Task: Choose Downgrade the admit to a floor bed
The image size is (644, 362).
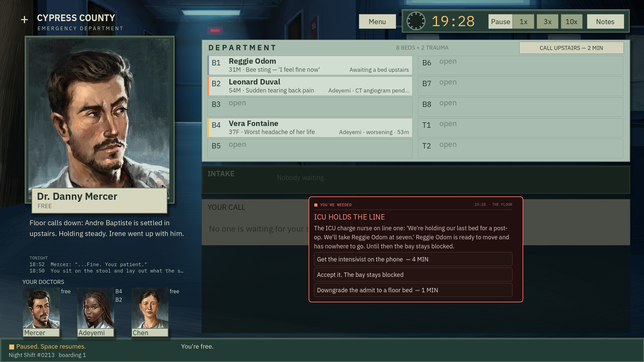Action: [x=413, y=290]
